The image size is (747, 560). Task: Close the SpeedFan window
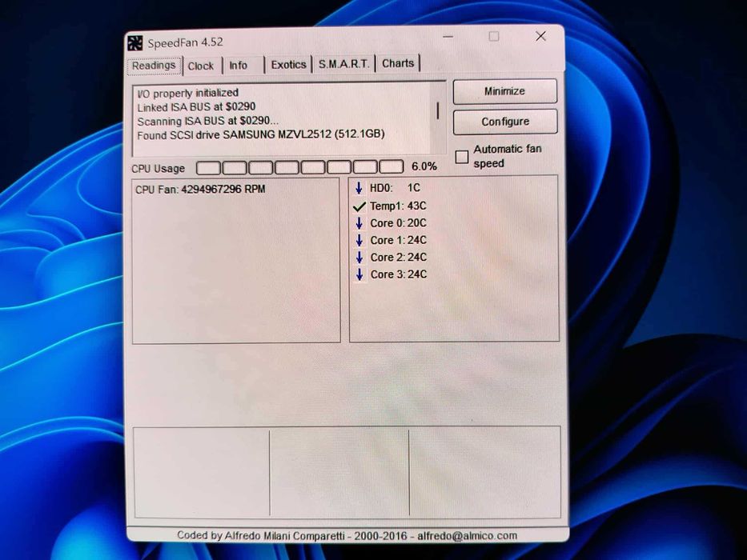click(x=540, y=36)
